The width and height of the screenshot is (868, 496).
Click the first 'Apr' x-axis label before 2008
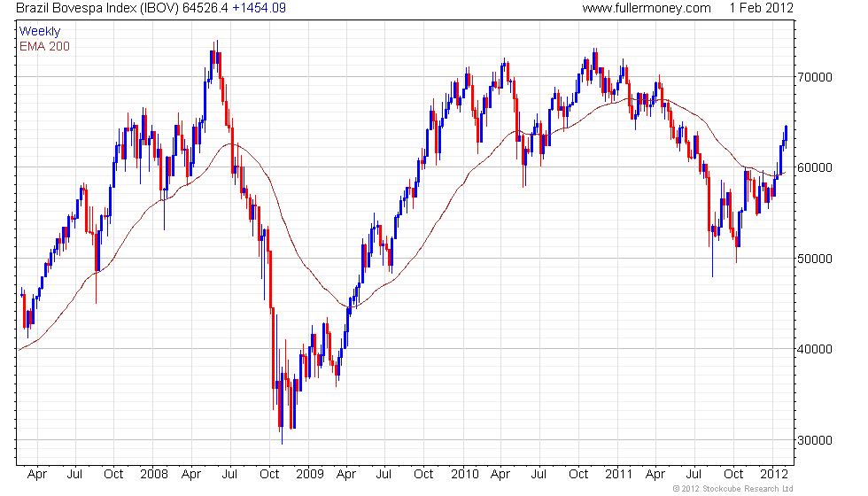(x=36, y=475)
